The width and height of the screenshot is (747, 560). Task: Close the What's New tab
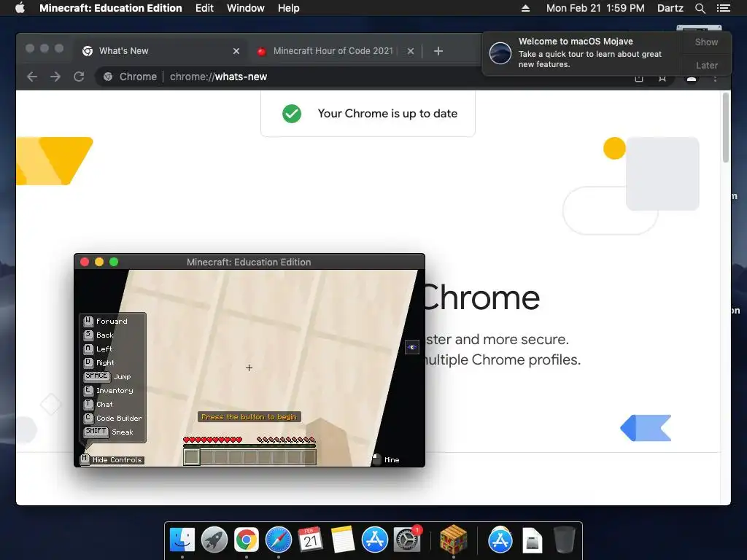[236, 51]
